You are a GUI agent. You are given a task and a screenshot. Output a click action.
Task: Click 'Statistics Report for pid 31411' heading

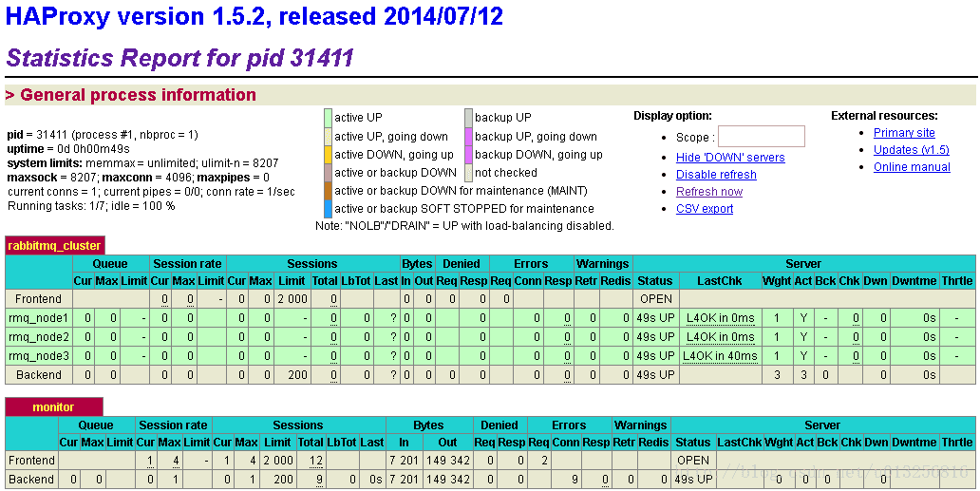tap(180, 58)
